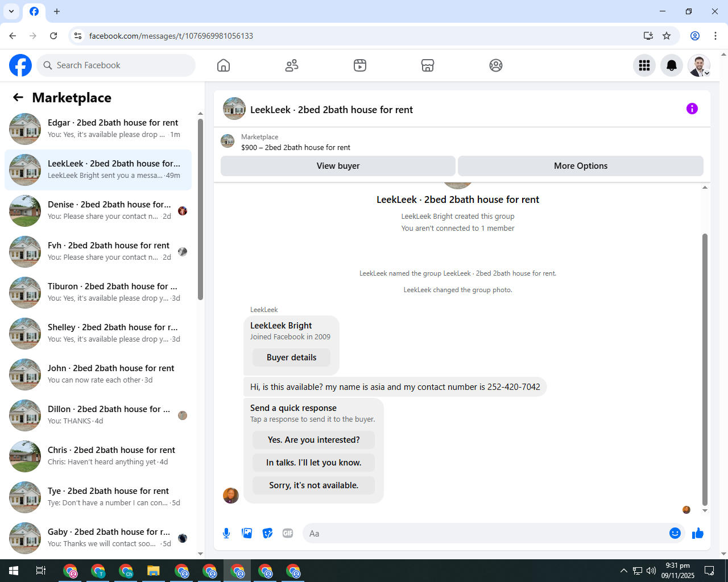Click the message text field
728x582 pixels.
[486, 533]
